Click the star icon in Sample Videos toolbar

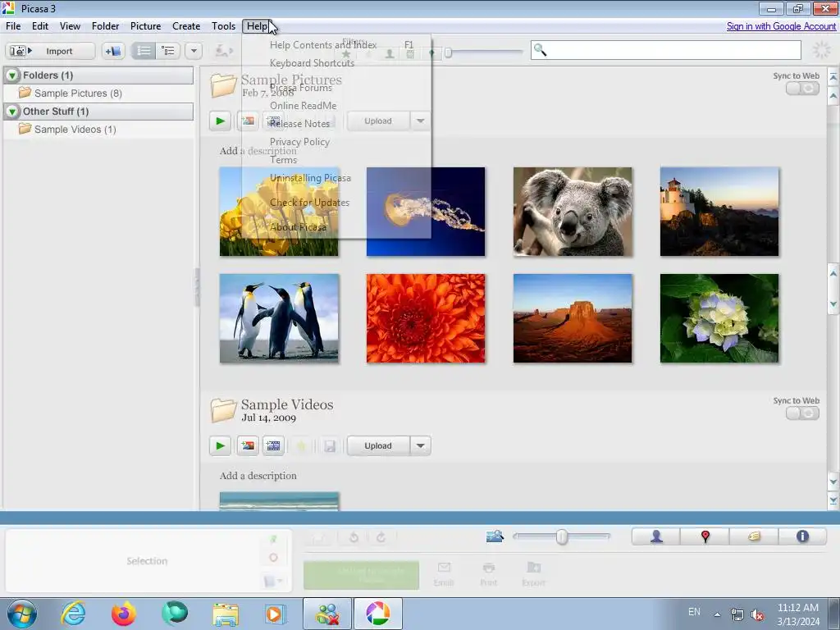click(301, 445)
